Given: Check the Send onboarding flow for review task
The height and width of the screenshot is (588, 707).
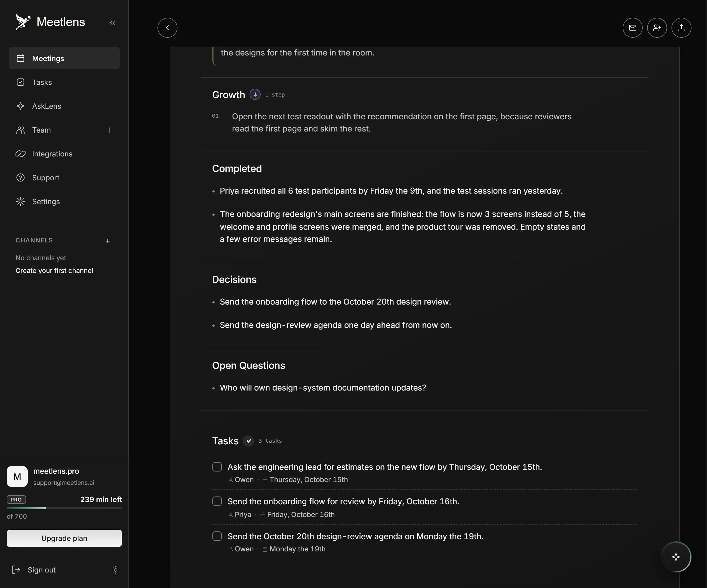Looking at the screenshot, I should point(217,501).
